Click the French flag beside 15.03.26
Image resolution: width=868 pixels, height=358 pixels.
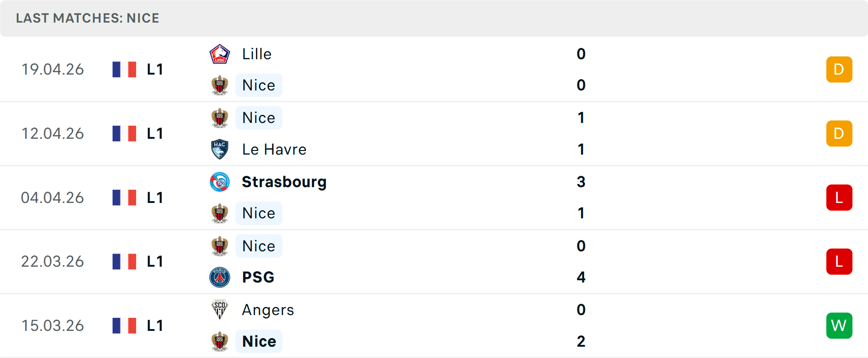(x=124, y=325)
